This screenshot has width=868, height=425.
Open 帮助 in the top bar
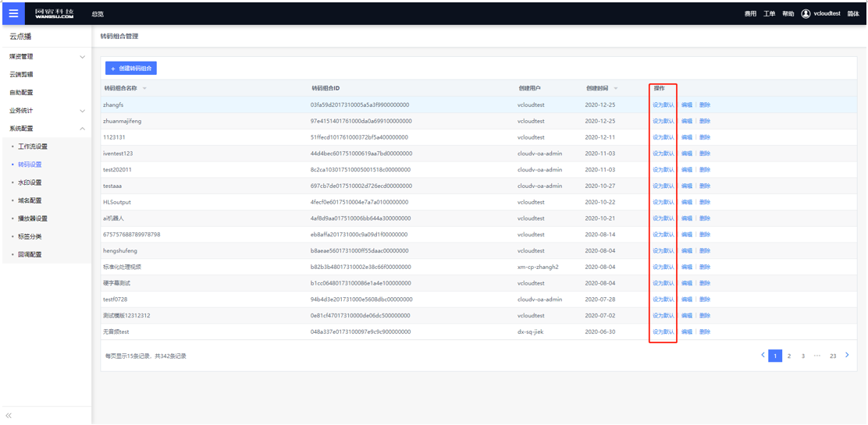point(788,14)
